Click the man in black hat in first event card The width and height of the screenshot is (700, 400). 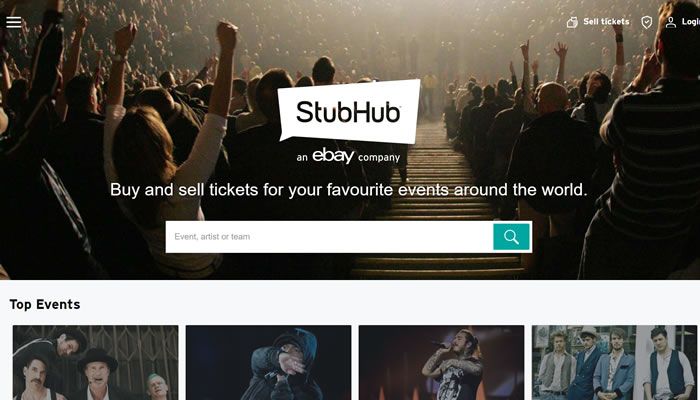pyautogui.click(x=97, y=374)
